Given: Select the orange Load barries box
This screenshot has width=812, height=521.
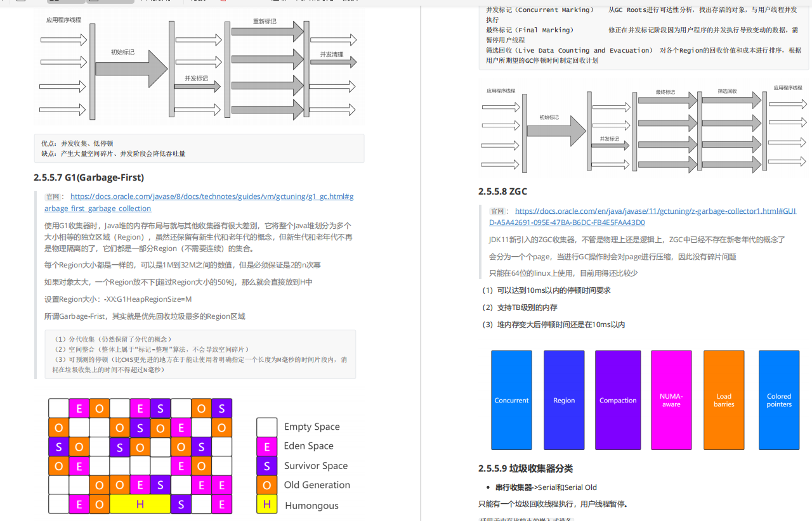Looking at the screenshot, I should pyautogui.click(x=724, y=400).
